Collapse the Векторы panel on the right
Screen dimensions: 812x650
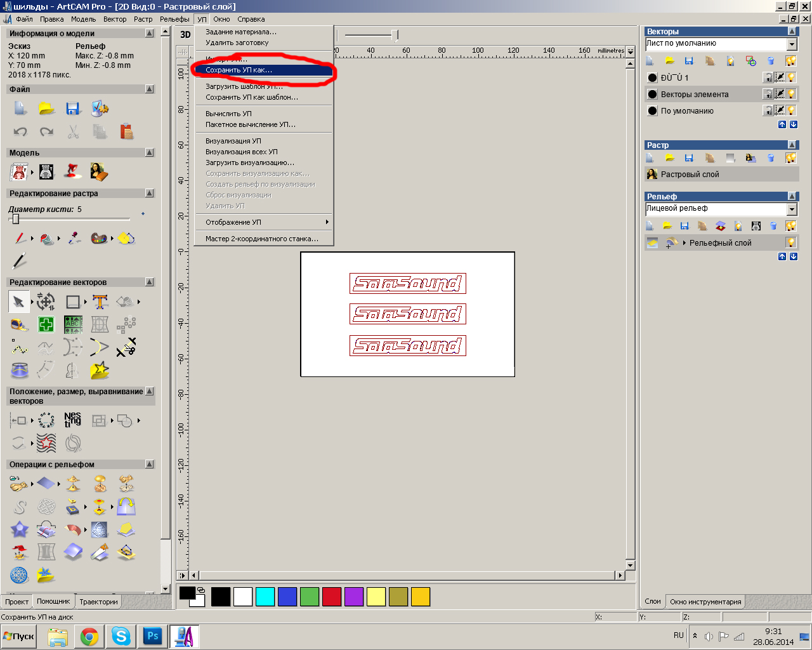[x=792, y=31]
